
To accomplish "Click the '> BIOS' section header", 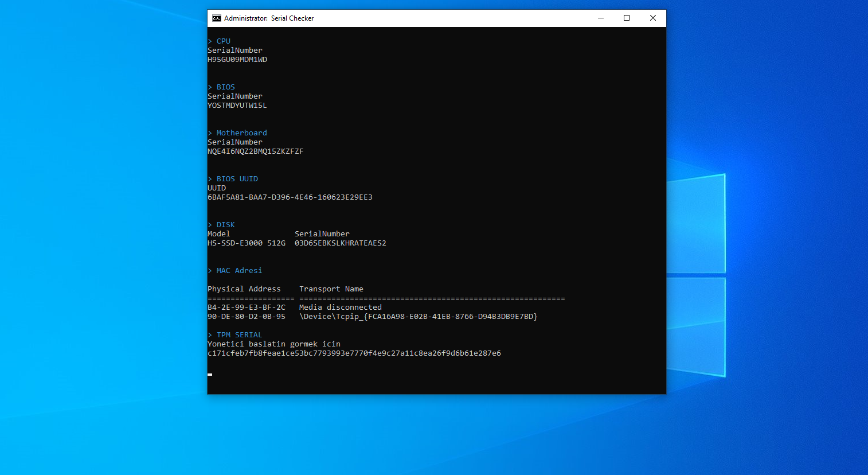I will pos(222,87).
